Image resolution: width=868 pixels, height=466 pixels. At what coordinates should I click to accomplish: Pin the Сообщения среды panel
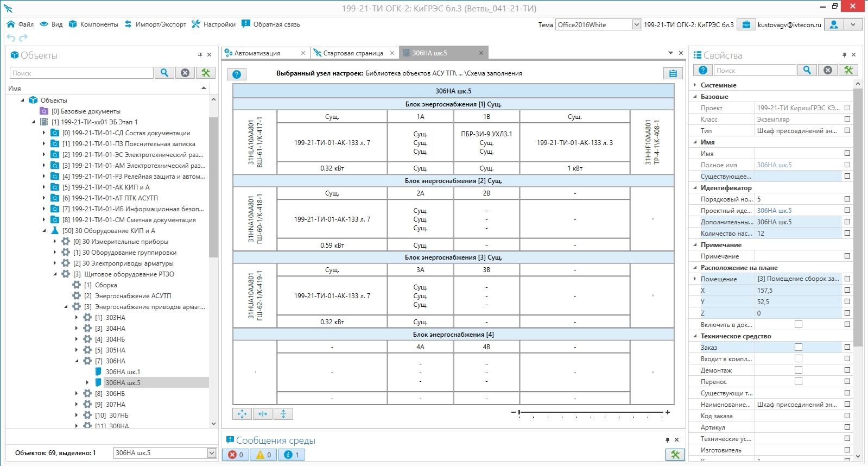pyautogui.click(x=667, y=440)
